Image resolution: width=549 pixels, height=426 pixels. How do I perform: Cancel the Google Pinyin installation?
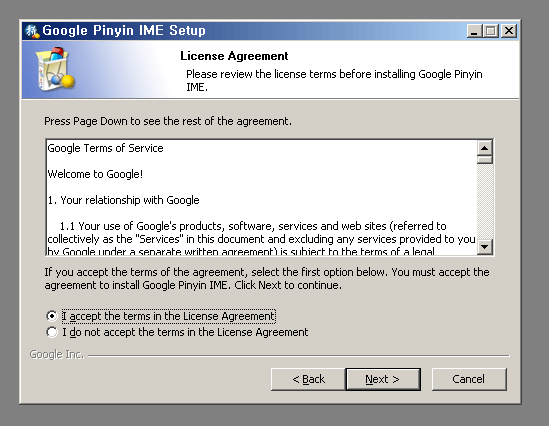point(469,379)
